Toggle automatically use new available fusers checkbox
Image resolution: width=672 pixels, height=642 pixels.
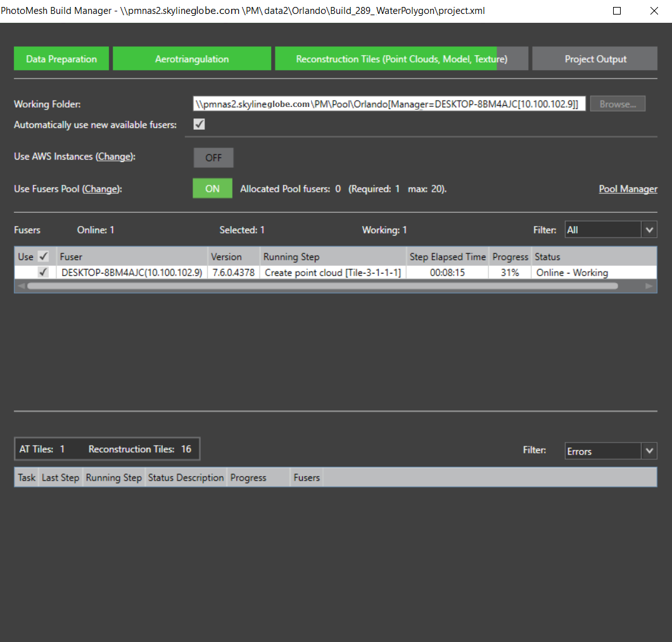coord(200,124)
